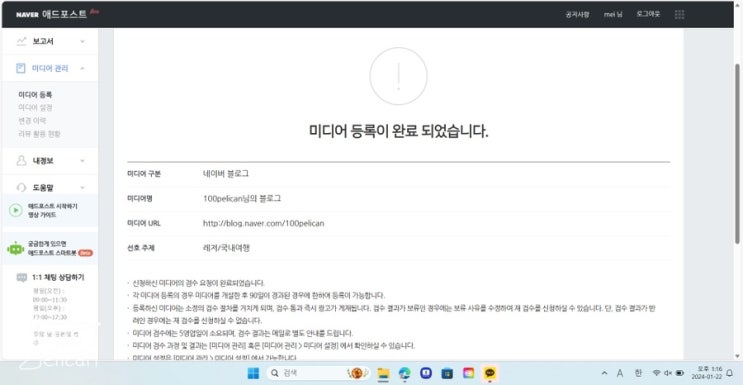Click the exclamation mark circle icon
743x385 pixels.
[399, 76]
